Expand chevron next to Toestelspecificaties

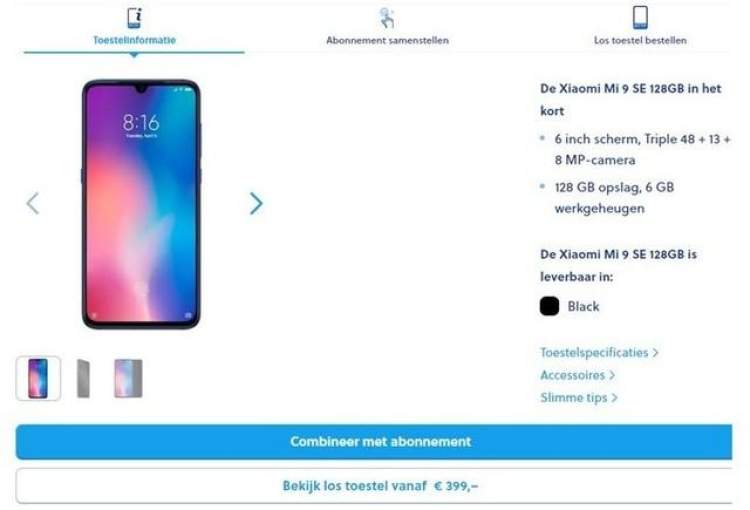655,353
